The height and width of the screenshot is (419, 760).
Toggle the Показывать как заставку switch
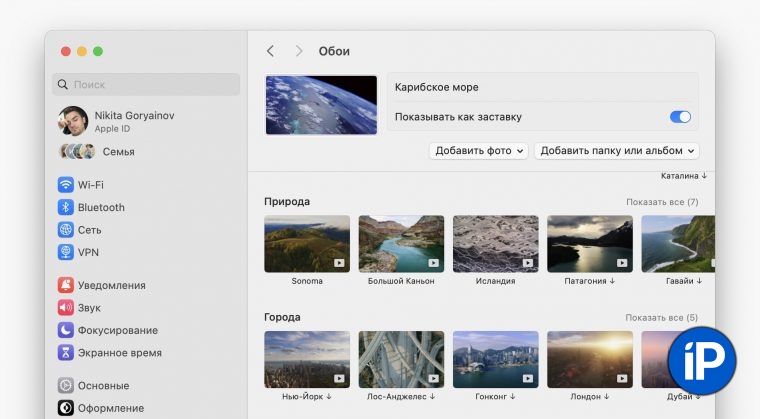point(680,117)
